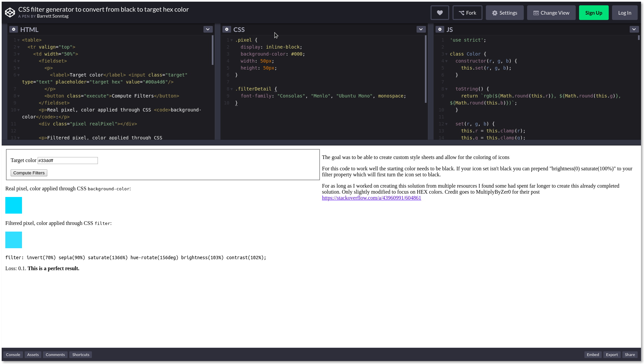Screen dimensions: 644x364
Task: Click the Target color input field
Action: [68, 160]
